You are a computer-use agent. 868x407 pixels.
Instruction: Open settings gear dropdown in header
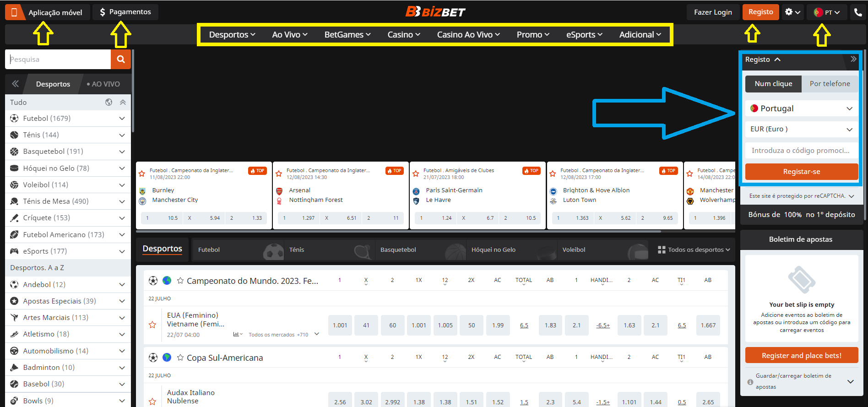792,12
